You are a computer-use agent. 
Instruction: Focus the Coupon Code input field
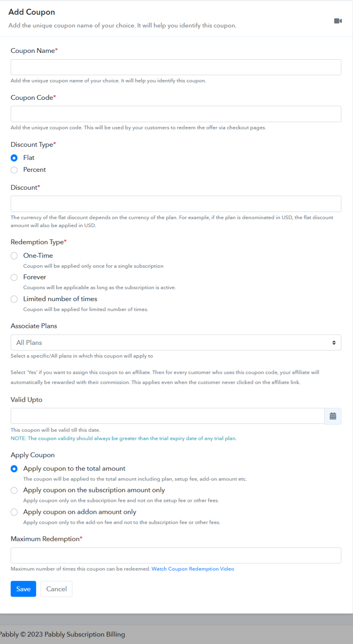pos(176,114)
